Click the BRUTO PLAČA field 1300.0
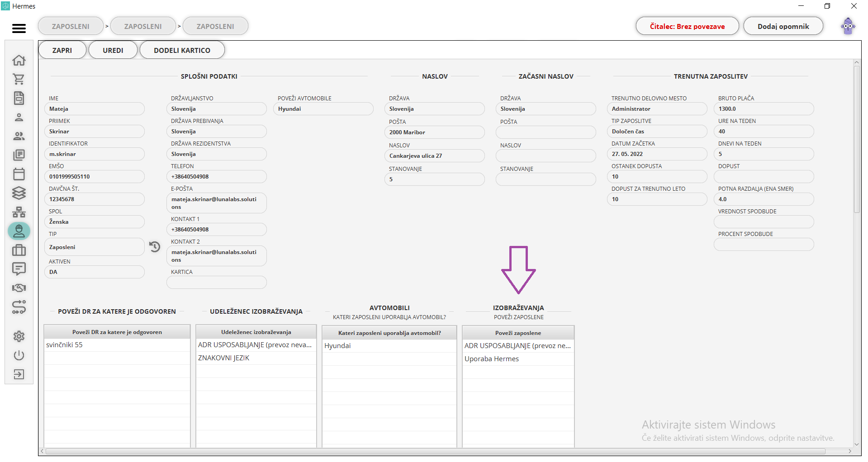This screenshot has width=868, height=462. [764, 109]
